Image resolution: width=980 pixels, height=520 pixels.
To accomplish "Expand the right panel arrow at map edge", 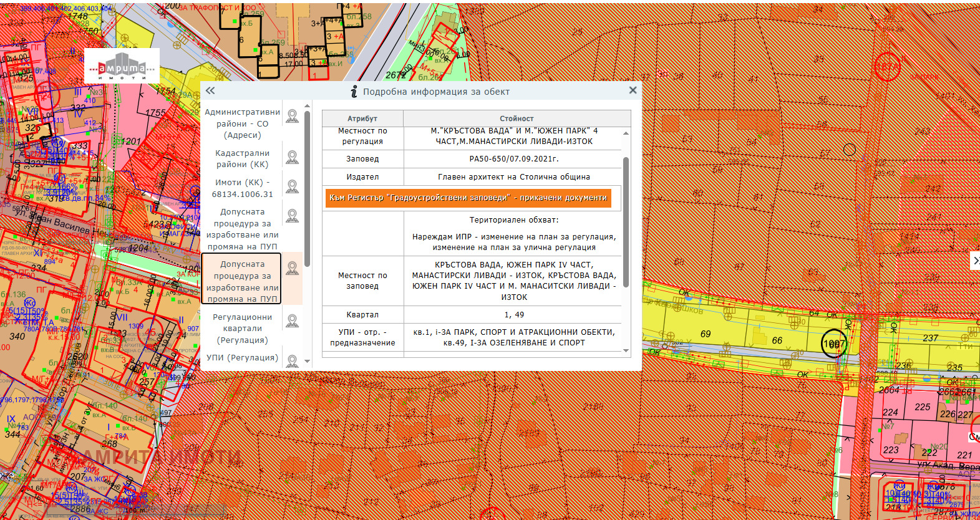I will coord(976,261).
